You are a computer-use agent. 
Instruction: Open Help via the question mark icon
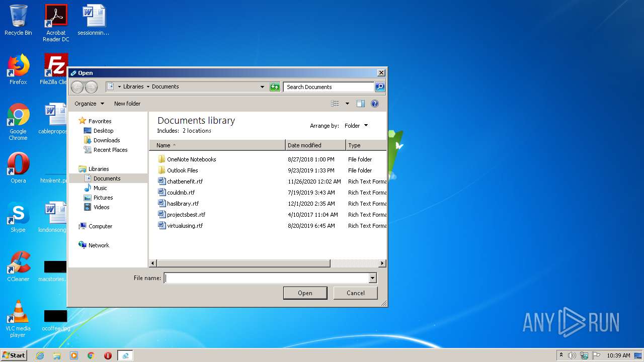pos(375,104)
